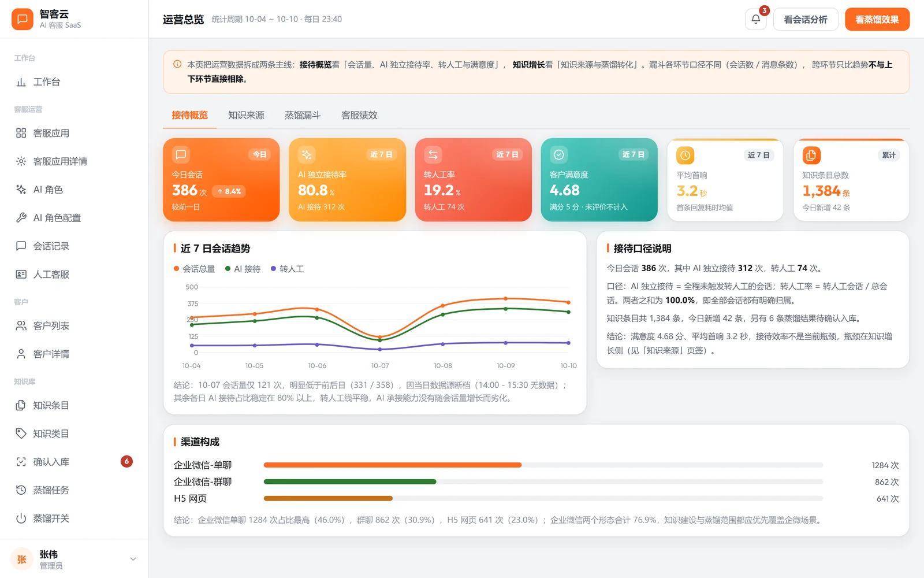
Task: Switch to the 接待概览 tab
Action: [189, 115]
